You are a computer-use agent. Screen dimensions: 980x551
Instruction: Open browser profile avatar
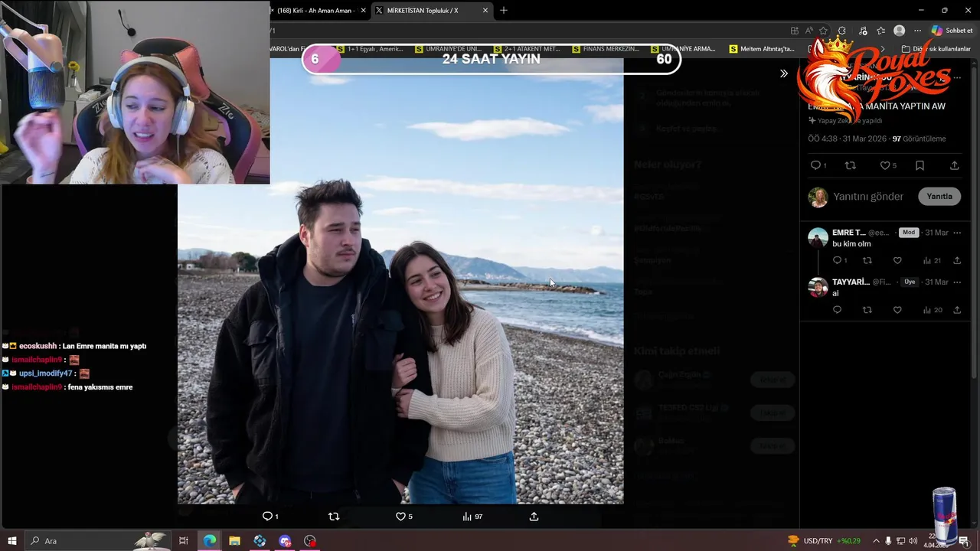899,31
